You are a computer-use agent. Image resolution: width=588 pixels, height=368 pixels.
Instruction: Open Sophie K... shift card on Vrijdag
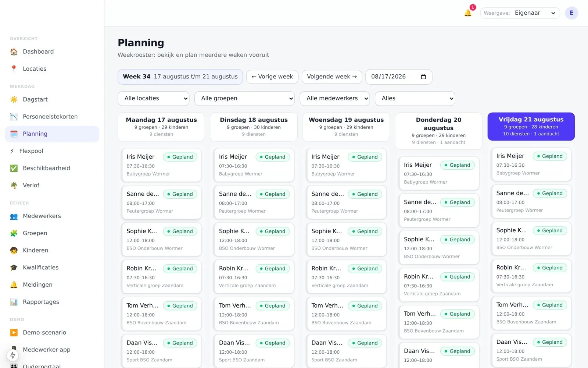point(531,238)
